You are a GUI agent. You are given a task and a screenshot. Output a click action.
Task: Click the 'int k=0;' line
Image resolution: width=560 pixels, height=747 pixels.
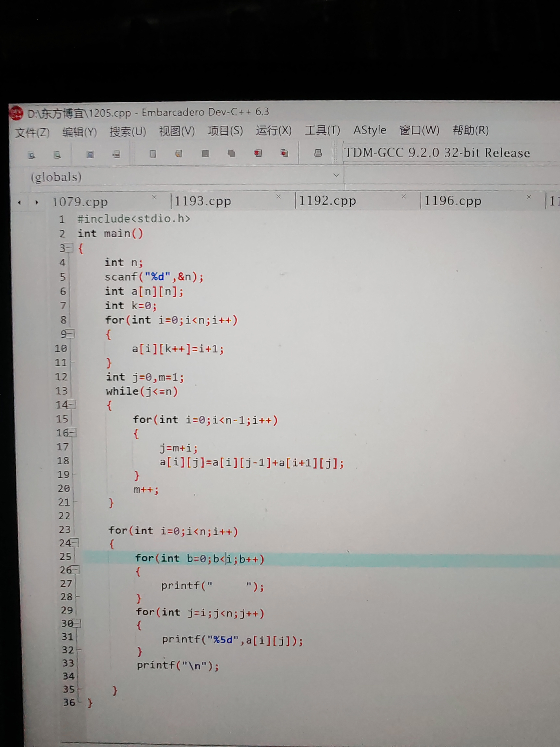[131, 306]
